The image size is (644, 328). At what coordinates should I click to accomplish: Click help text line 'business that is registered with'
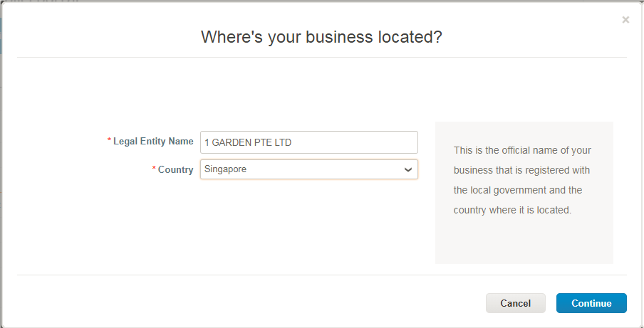tap(521, 170)
